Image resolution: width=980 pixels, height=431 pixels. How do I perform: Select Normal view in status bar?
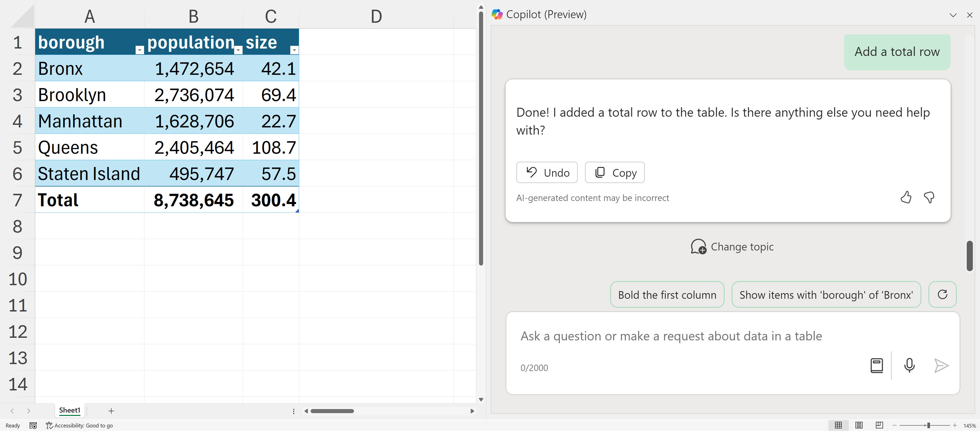click(x=838, y=425)
